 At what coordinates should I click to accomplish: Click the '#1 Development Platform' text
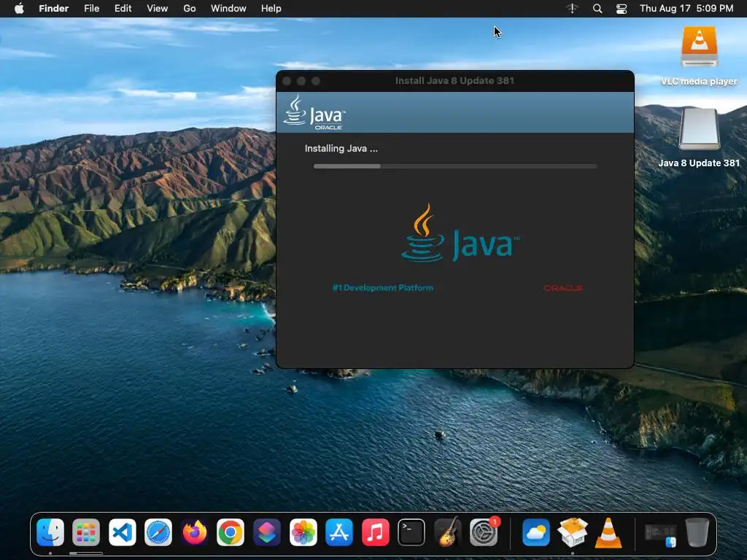click(383, 287)
